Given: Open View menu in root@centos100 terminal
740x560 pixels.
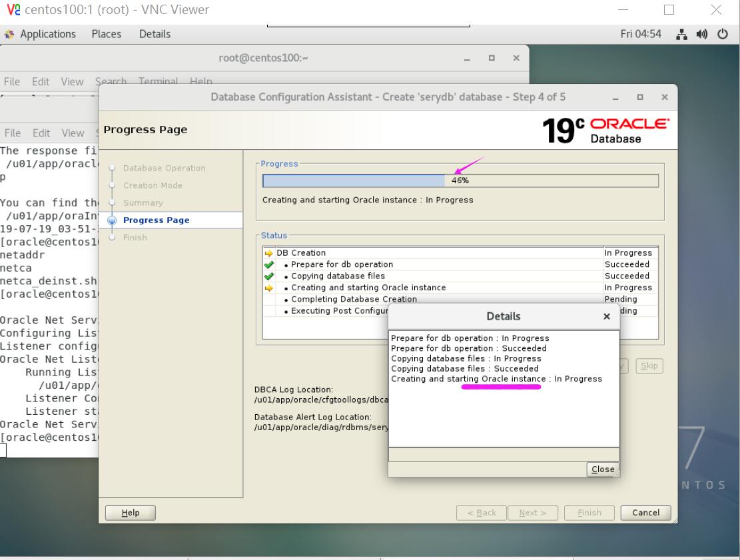Looking at the screenshot, I should click(72, 82).
